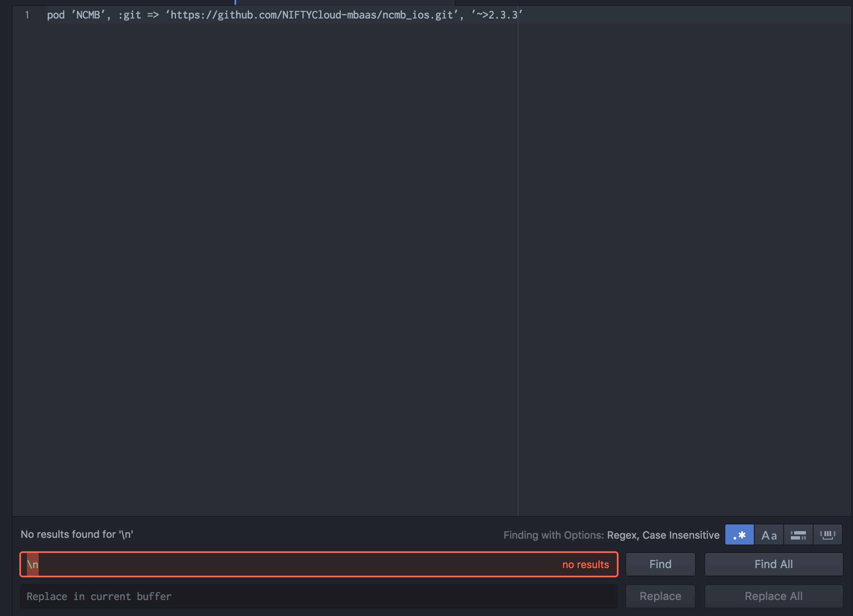Toggle the Use Regex search option
The width and height of the screenshot is (853, 616).
coord(739,535)
